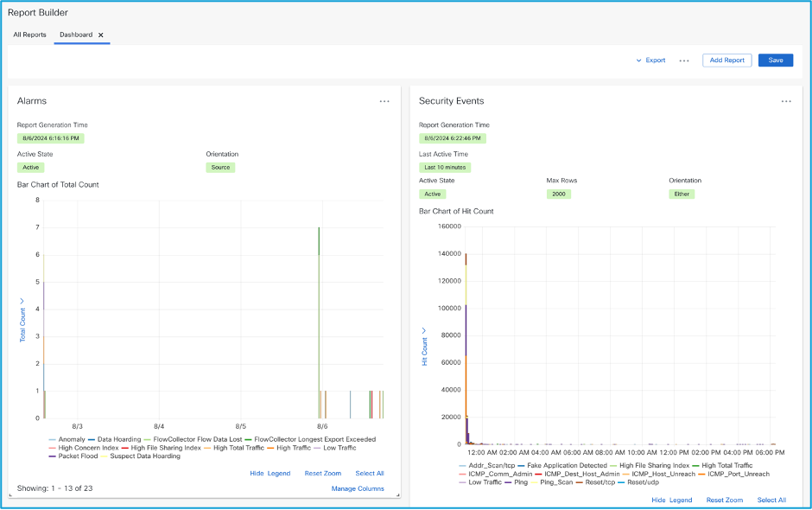The image size is (812, 510).
Task: Click the Data Hoarding legend color marker
Action: click(91, 439)
